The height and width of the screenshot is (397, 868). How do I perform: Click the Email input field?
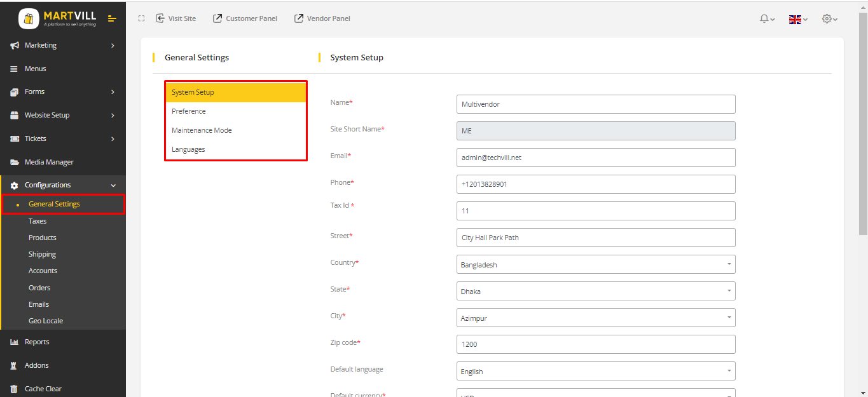(595, 158)
